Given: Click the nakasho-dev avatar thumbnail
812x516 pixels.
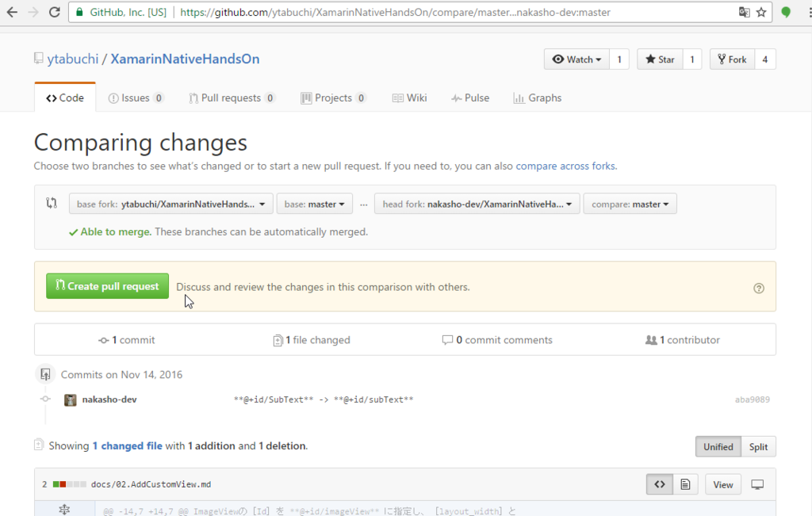Looking at the screenshot, I should click(x=70, y=399).
